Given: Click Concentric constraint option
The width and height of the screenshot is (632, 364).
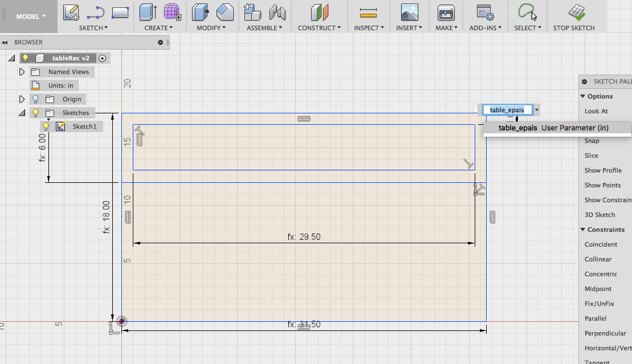Looking at the screenshot, I should 601,274.
